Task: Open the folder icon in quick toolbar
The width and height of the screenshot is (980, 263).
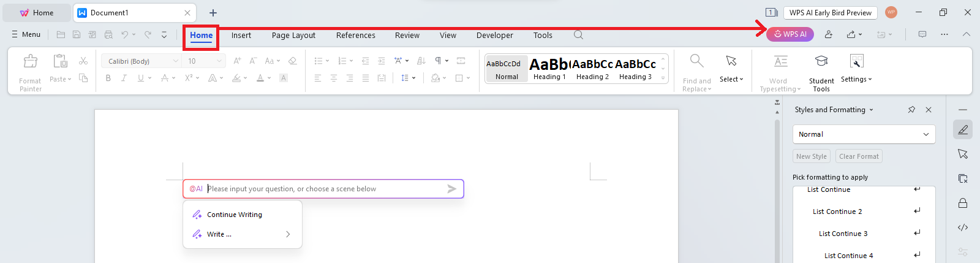Action: pyautogui.click(x=61, y=35)
